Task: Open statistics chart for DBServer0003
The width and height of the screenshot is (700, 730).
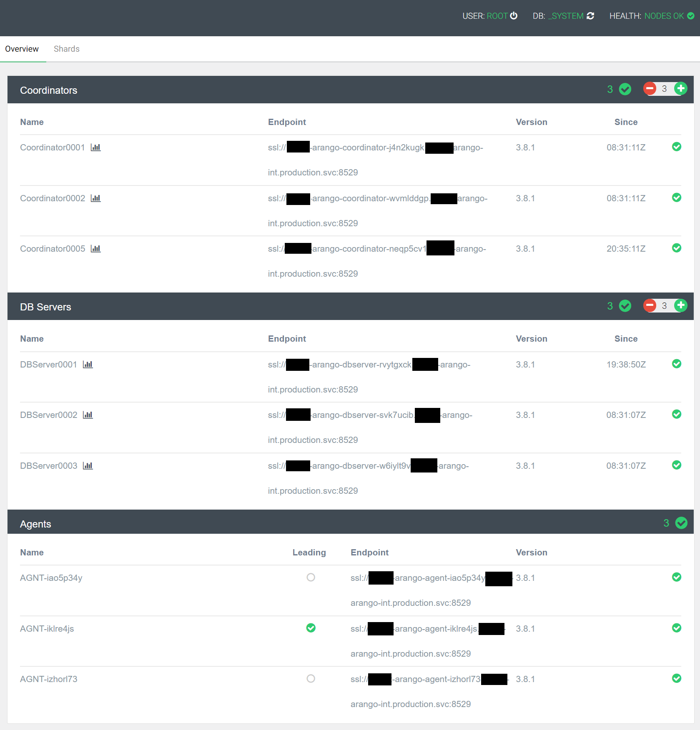Action: [x=88, y=465]
